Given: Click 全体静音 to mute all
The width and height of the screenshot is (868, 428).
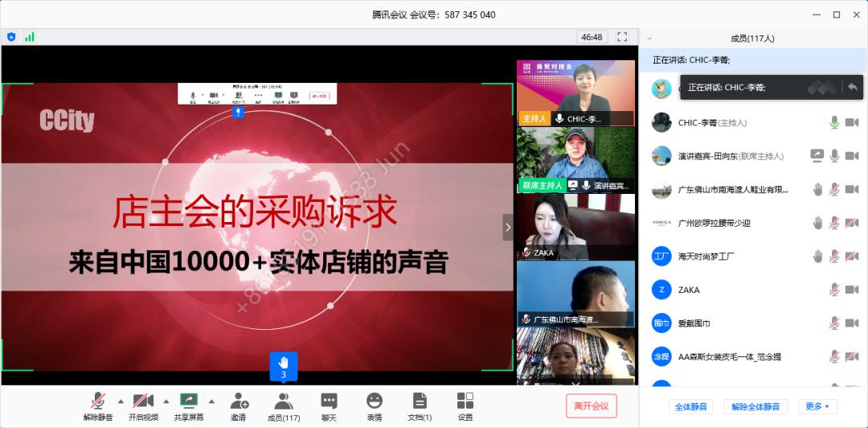Looking at the screenshot, I should click(691, 406).
